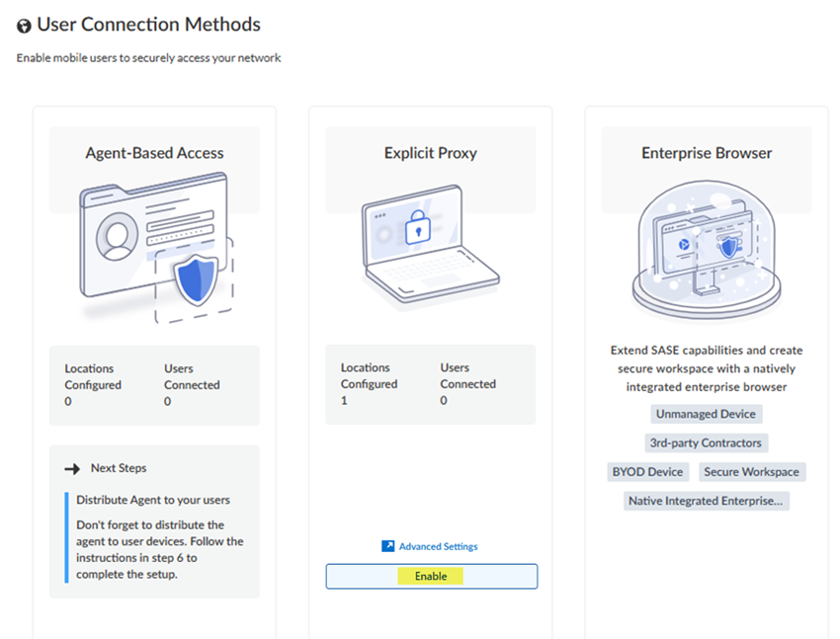Select the Unmanaged Device tag
This screenshot has width=840, height=639.
click(x=706, y=415)
